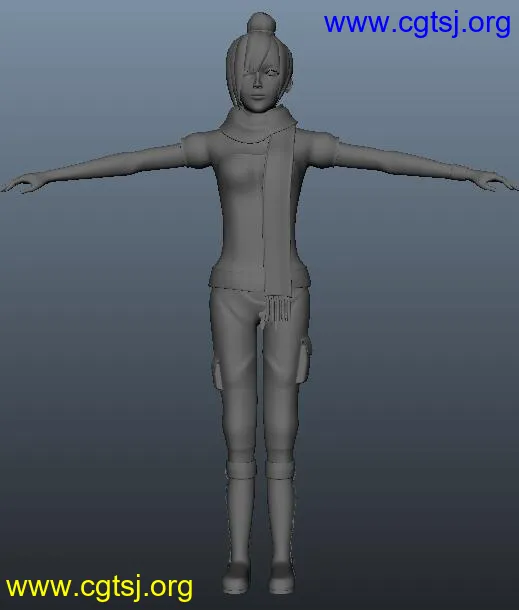Select the long hanging strip of the scarf
Viewport: 519px width, 610px height.
click(279, 218)
